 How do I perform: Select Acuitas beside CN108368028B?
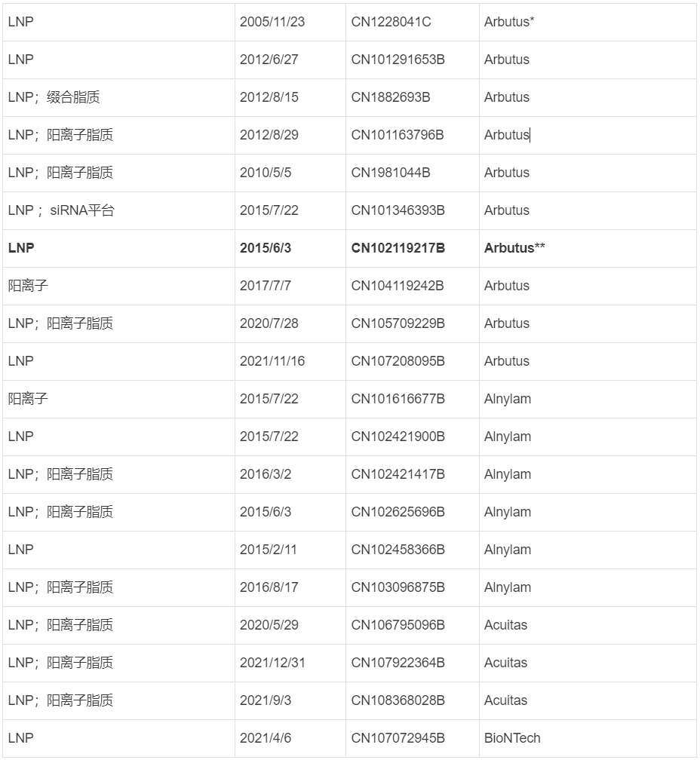pos(505,700)
